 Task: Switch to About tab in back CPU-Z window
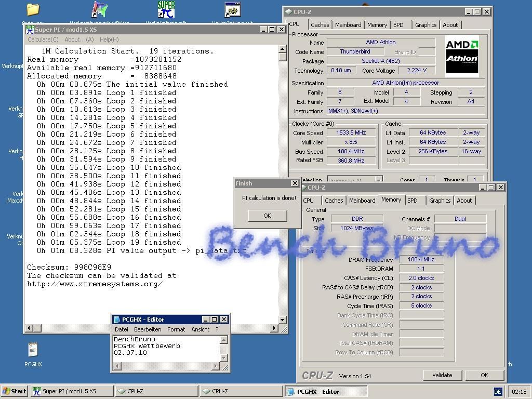click(x=450, y=25)
